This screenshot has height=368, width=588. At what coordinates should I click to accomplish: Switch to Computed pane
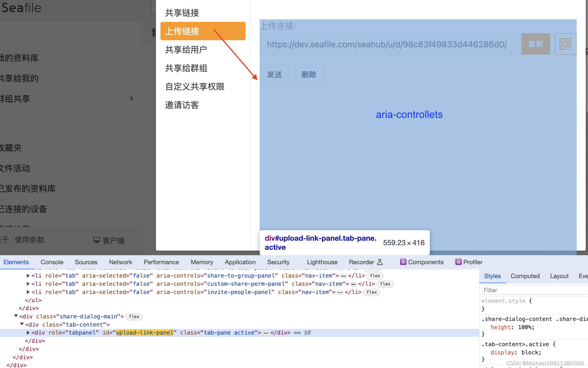[525, 276]
